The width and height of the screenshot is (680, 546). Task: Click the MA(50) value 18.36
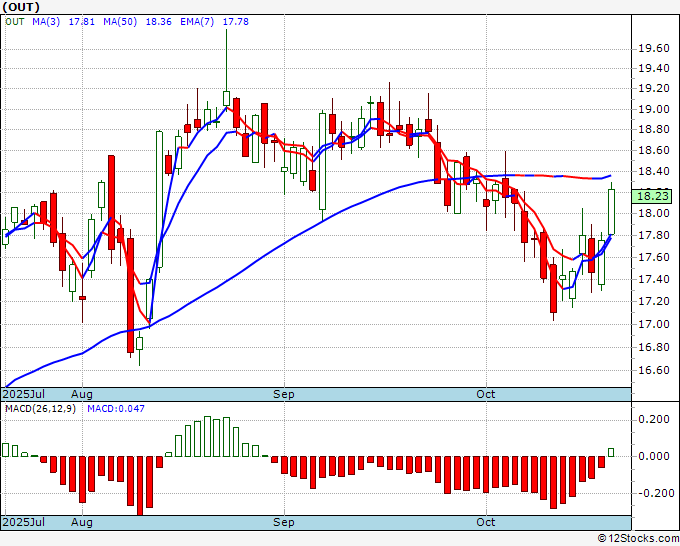click(x=158, y=22)
